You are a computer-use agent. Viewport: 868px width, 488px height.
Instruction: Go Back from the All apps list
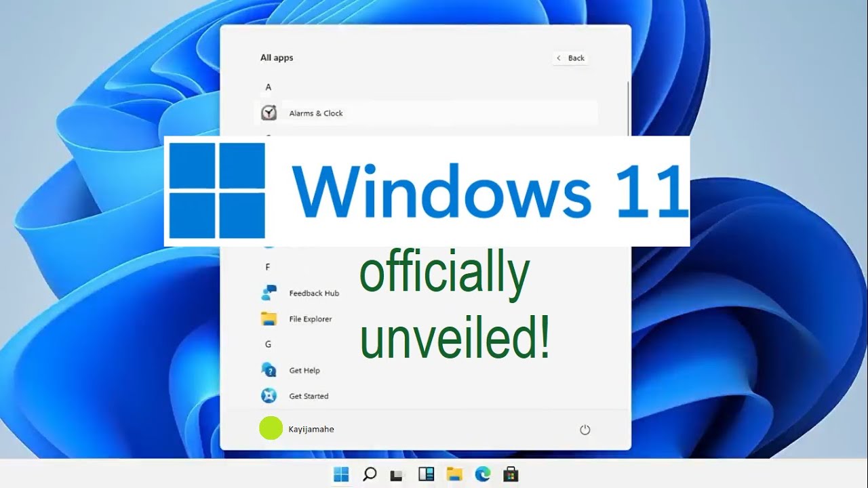click(570, 58)
